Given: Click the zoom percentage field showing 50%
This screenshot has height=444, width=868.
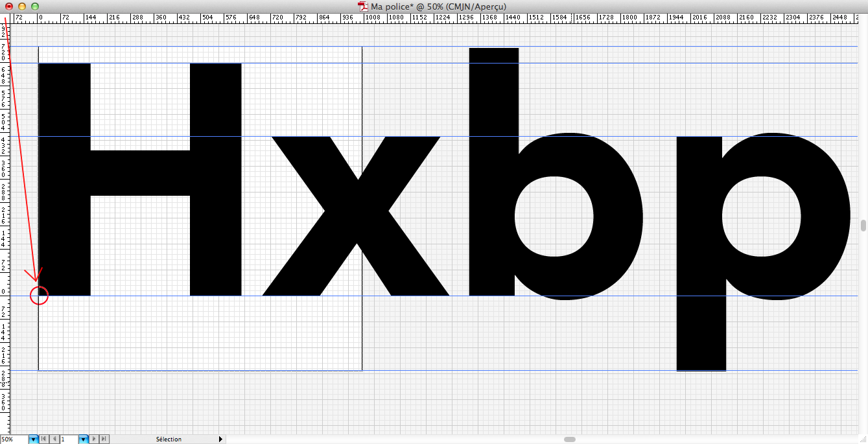Looking at the screenshot, I should [14, 439].
